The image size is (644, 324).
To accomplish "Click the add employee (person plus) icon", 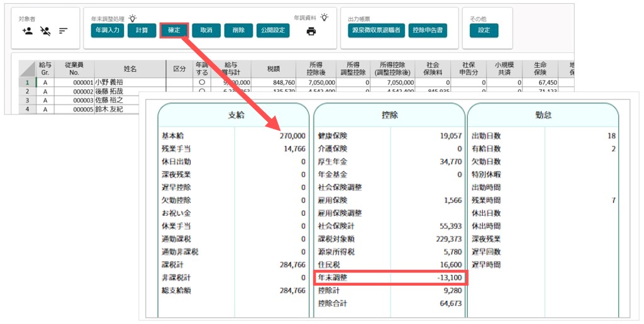I will pyautogui.click(x=28, y=31).
